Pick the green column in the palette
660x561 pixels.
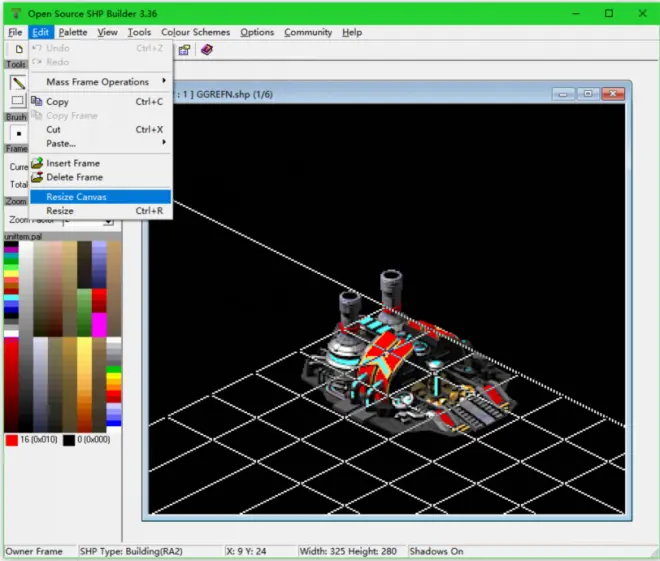click(84, 312)
